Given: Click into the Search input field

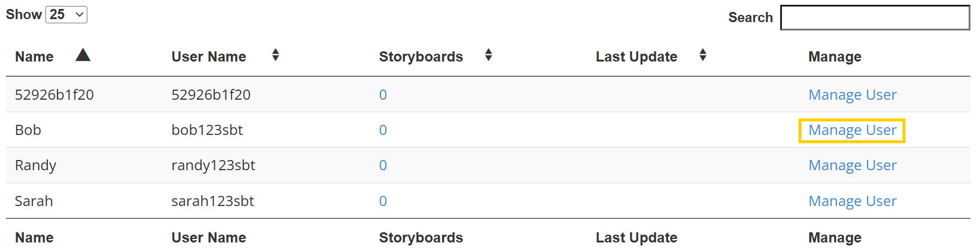Looking at the screenshot, I should click(x=875, y=18).
